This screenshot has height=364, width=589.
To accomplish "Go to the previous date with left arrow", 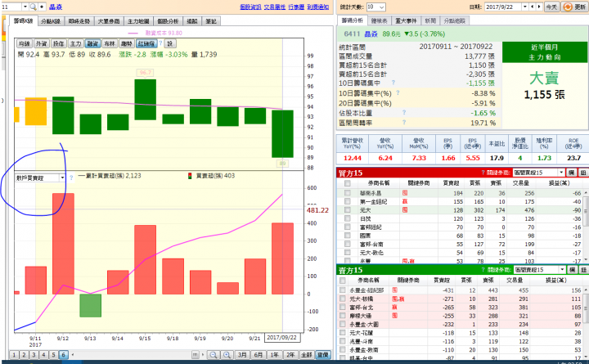I will pyautogui.click(x=533, y=7).
